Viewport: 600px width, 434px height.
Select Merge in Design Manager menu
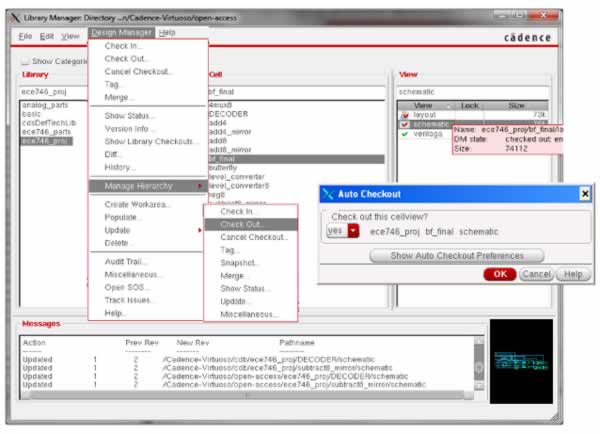pyautogui.click(x=118, y=97)
